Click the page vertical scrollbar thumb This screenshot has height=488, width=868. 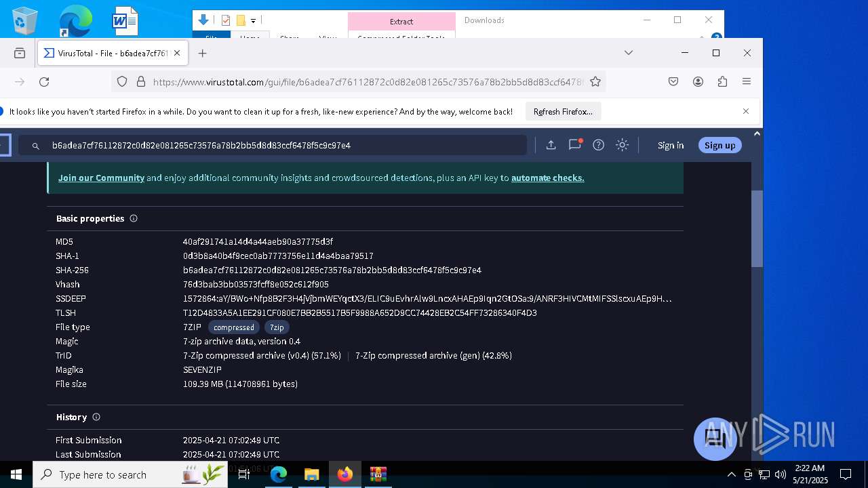tap(757, 229)
